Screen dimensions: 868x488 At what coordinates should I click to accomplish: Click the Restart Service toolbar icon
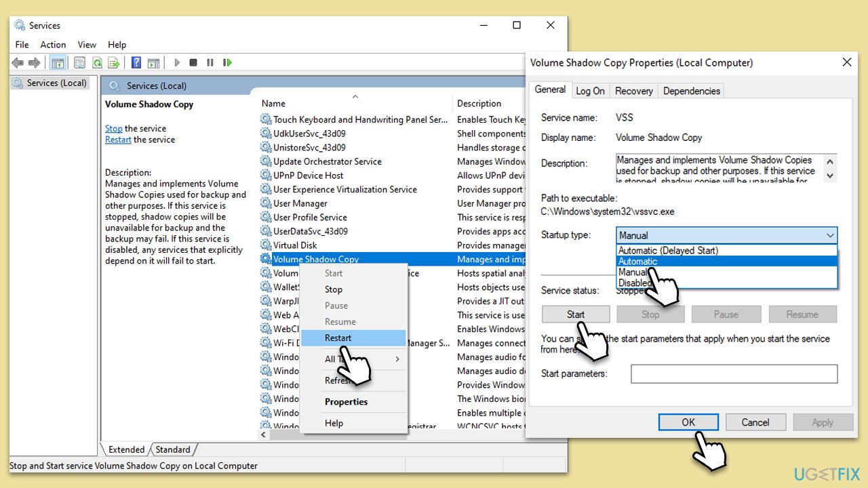pos(228,62)
